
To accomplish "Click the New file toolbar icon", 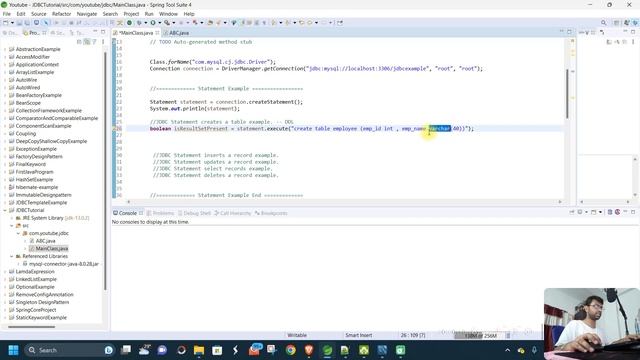I will pos(6,23).
